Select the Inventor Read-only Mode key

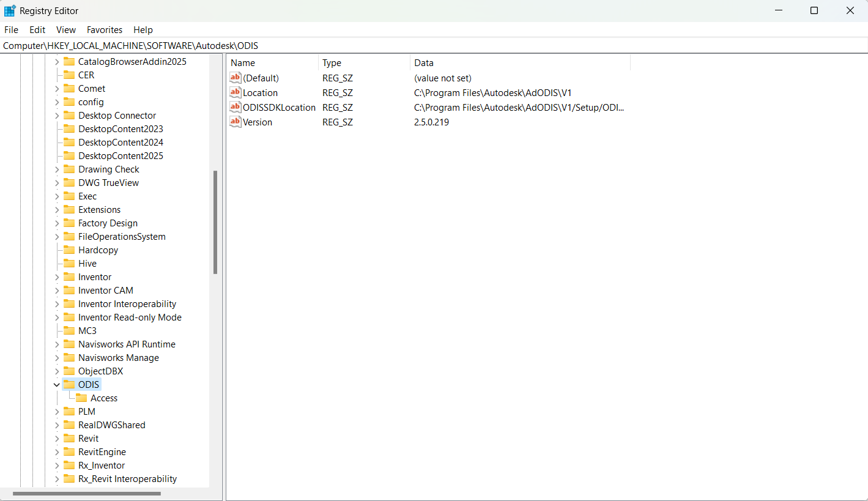point(130,317)
